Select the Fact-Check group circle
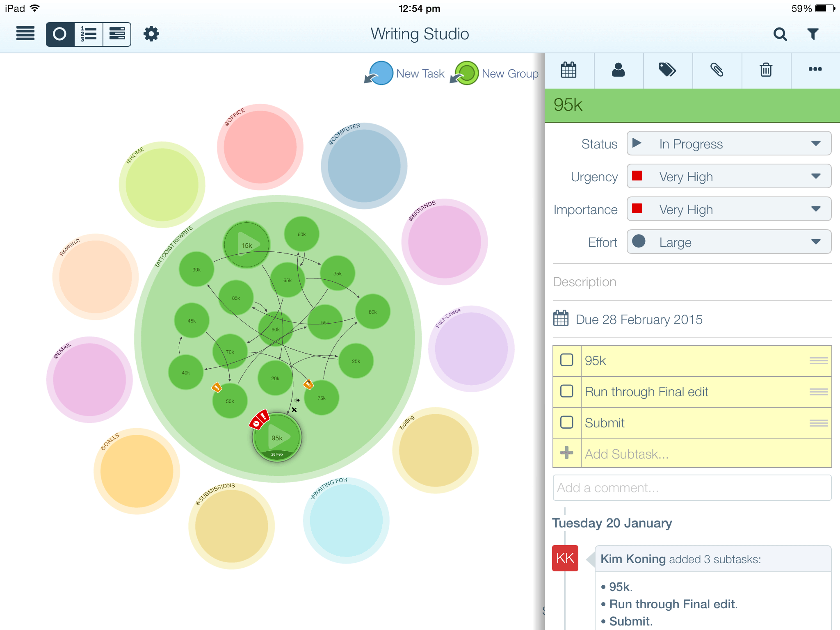The width and height of the screenshot is (840, 630). (471, 349)
